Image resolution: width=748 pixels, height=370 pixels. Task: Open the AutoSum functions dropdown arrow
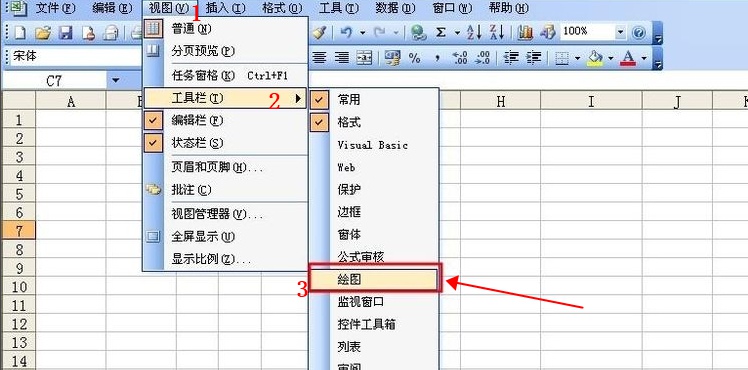[x=457, y=32]
